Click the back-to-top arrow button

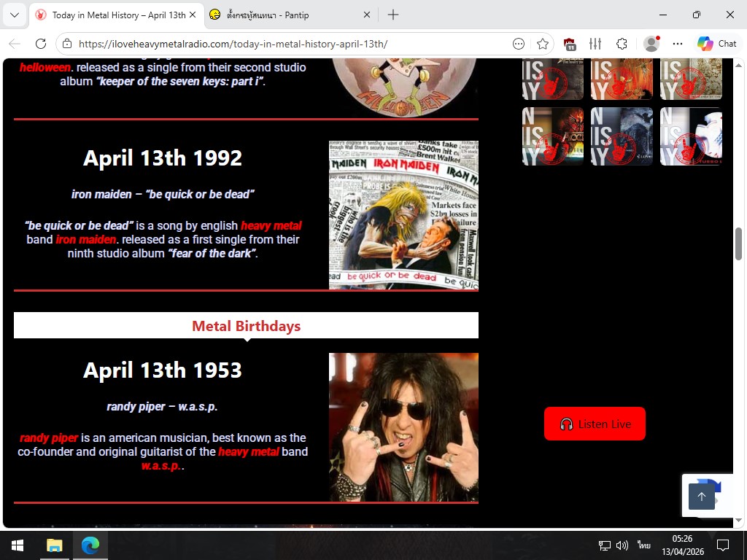[701, 497]
